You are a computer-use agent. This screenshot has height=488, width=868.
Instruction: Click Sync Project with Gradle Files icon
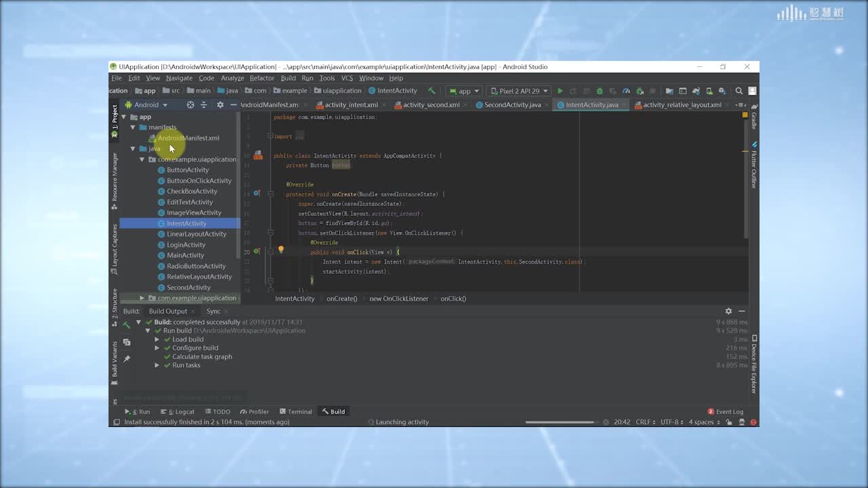696,91
